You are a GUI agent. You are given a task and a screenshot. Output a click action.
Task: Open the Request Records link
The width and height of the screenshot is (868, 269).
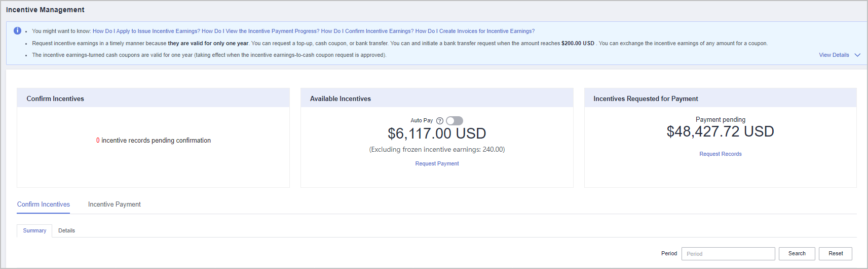720,154
